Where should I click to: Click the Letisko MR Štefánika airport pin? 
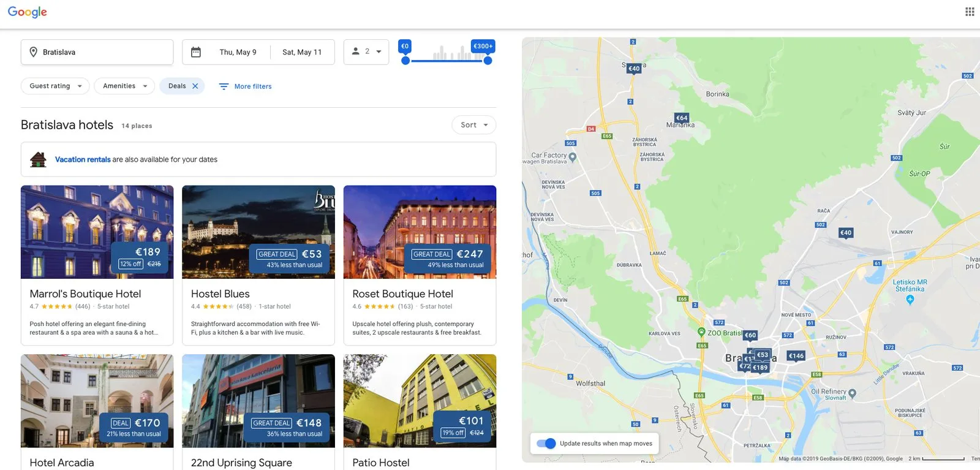pos(910,300)
